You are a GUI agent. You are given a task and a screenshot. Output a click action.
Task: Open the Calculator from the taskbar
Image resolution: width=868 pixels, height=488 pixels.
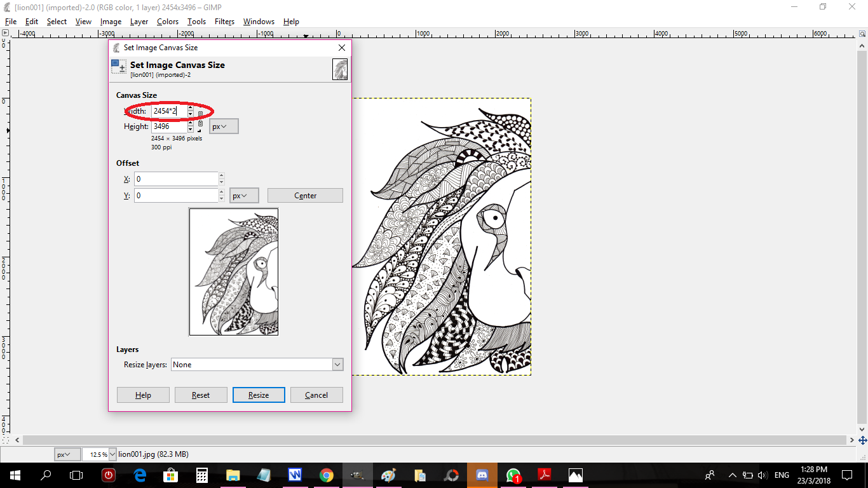[202, 475]
